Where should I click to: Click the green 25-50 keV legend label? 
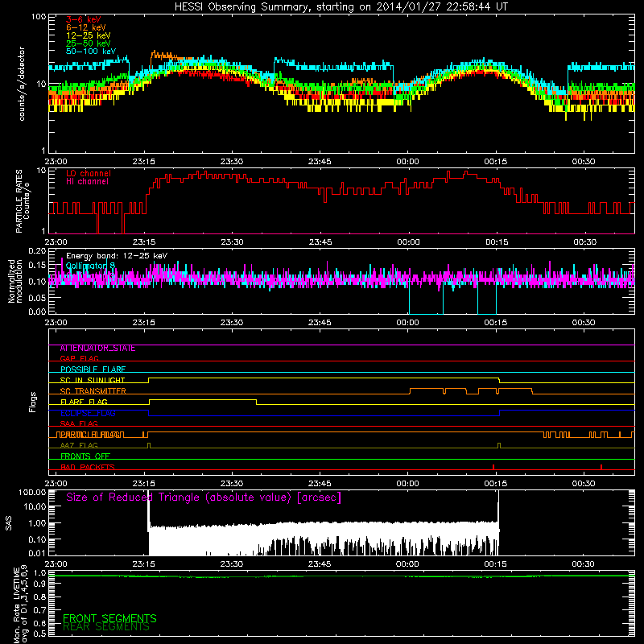pos(89,43)
